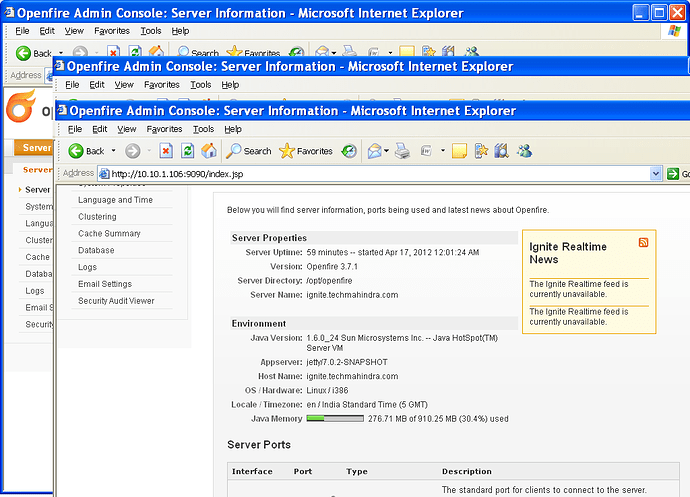Open Favorites star in the front window toolbar
The height and width of the screenshot is (497, 690).
click(x=306, y=151)
